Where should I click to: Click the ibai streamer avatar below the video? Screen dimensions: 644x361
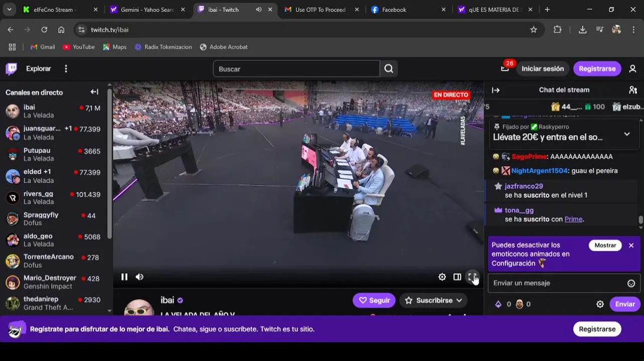coord(139,307)
